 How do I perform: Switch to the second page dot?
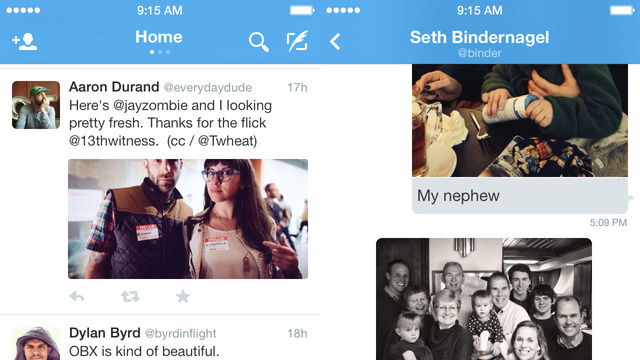point(160,52)
